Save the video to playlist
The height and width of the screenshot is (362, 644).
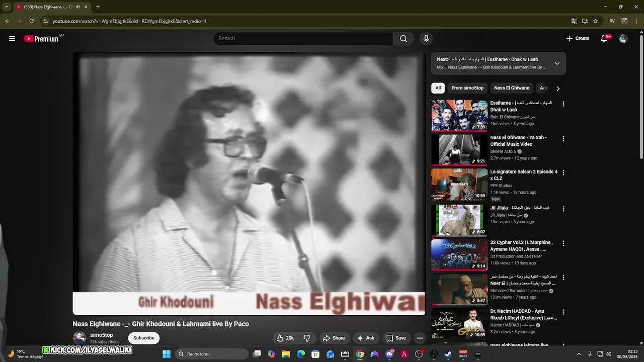[396, 338]
